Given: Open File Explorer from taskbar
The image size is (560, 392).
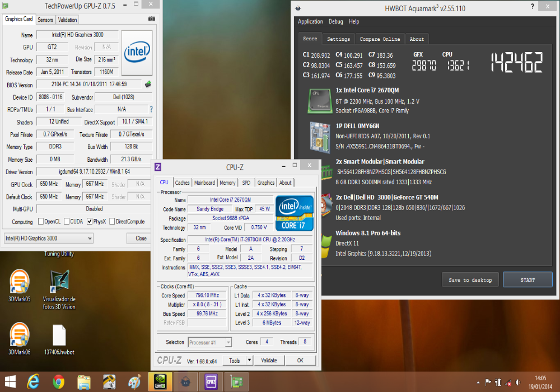Looking at the screenshot, I should coord(84,382).
